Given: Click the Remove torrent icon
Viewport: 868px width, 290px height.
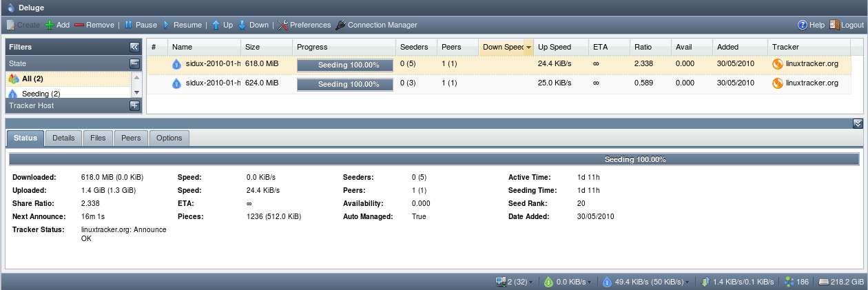Looking at the screenshot, I should 79,25.
